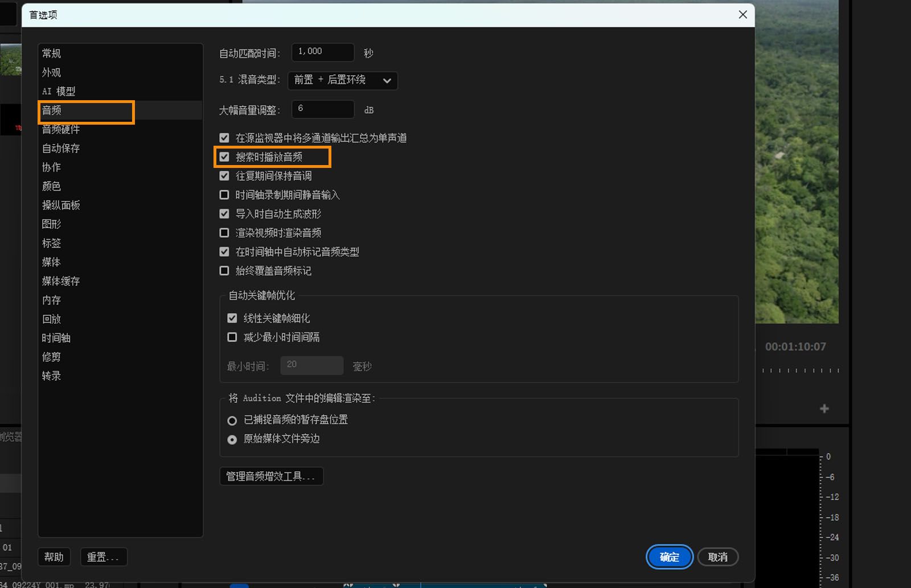Uncheck 搜索时播放音频 checkbox
This screenshot has width=911, height=588.
[224, 157]
